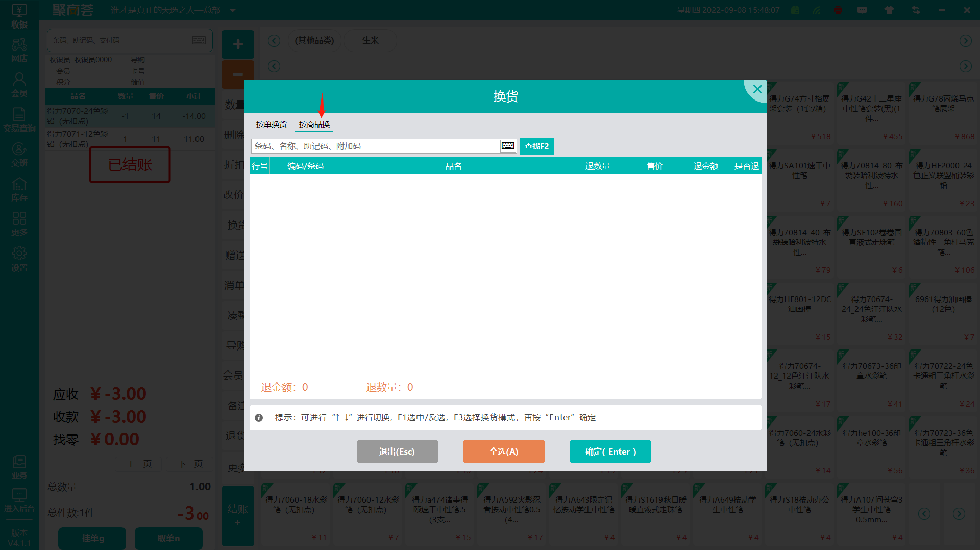
Task: Click the 上一页 previous page button
Action: (x=139, y=464)
